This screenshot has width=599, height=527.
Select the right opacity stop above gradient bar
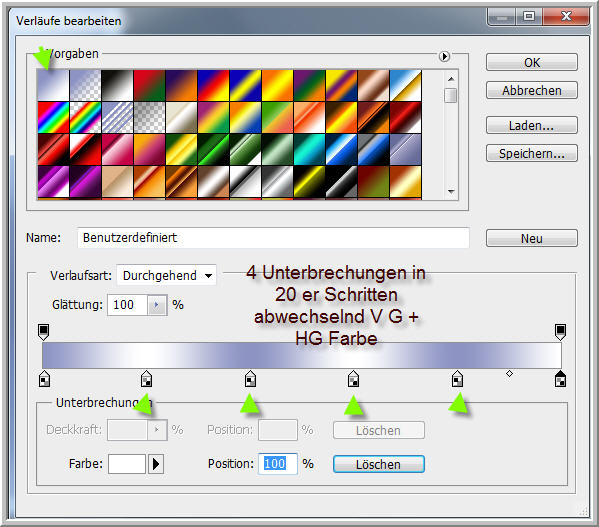[x=560, y=332]
